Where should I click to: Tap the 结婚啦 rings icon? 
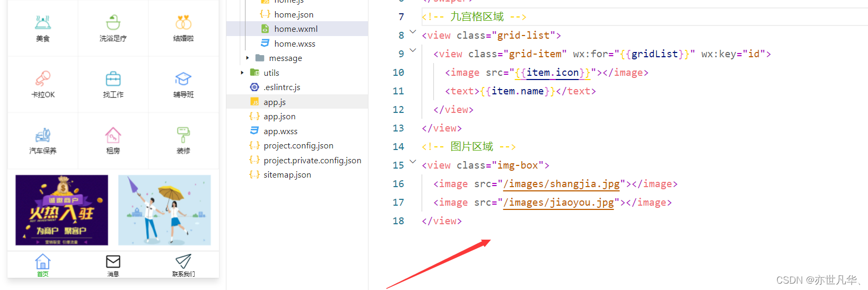183,22
